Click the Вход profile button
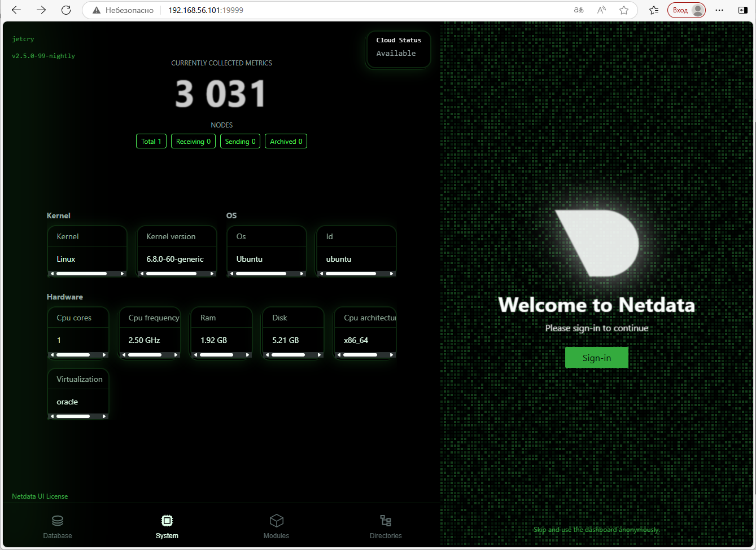Screen dimensions: 756x550 [x=687, y=10]
